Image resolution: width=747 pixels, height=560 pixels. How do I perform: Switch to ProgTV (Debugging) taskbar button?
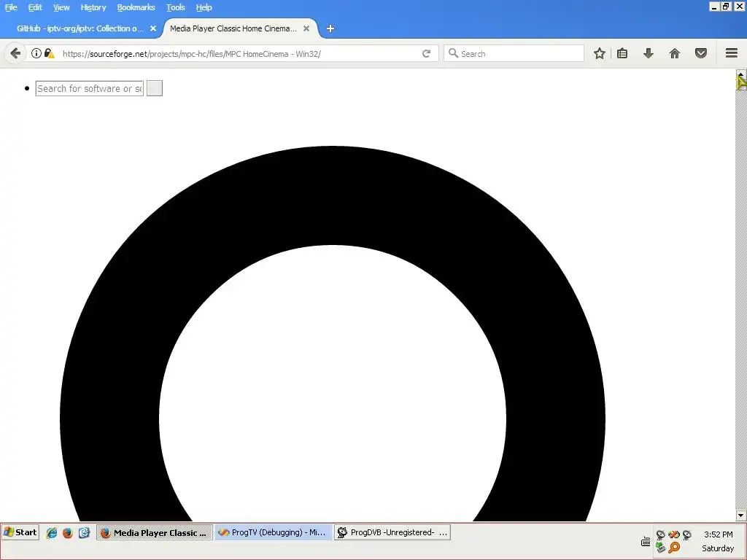[x=274, y=532]
